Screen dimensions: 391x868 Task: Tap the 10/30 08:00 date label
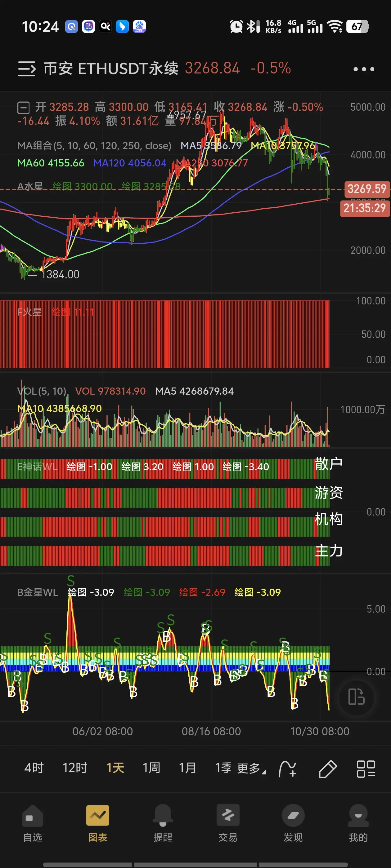tap(320, 731)
